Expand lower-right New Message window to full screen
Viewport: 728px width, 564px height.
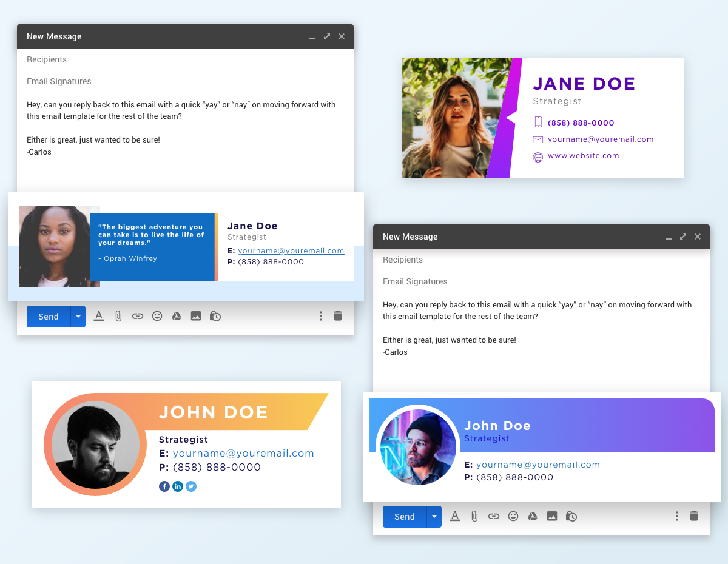[x=683, y=237]
